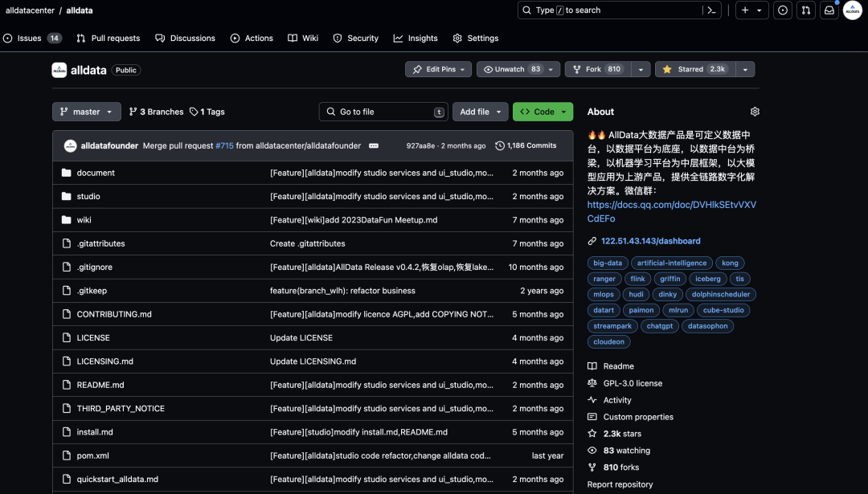Expand the Add file dropdown
The height and width of the screenshot is (494, 868).
click(x=480, y=112)
